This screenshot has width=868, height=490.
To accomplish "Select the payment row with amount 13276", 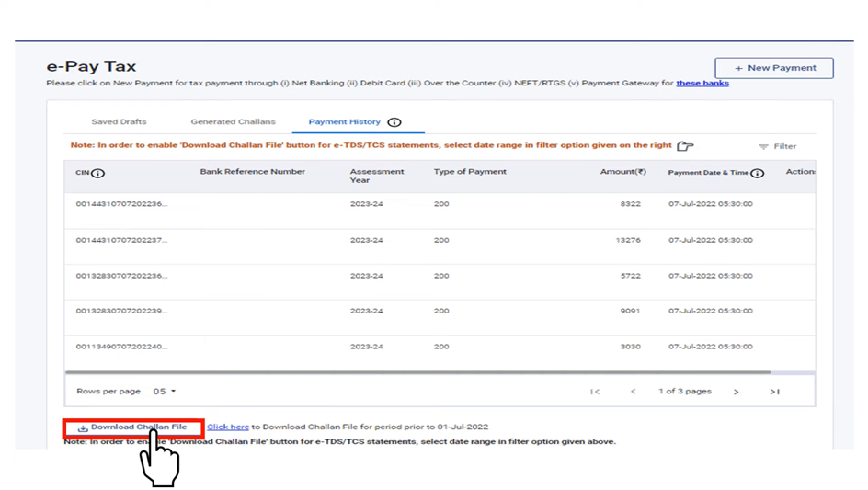I will pos(440,241).
